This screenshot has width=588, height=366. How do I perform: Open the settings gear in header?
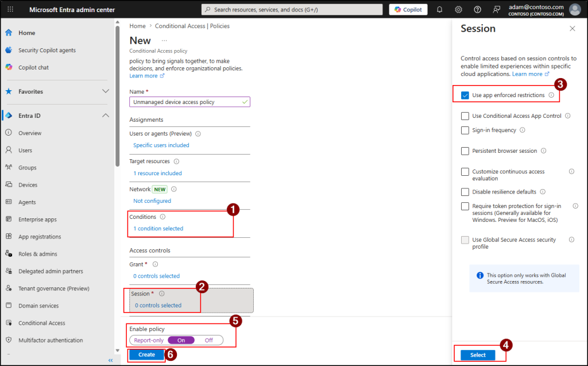tap(458, 9)
